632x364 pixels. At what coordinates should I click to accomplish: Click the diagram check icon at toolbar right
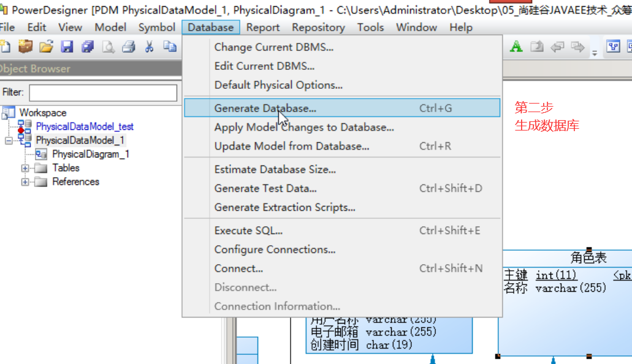(613, 47)
